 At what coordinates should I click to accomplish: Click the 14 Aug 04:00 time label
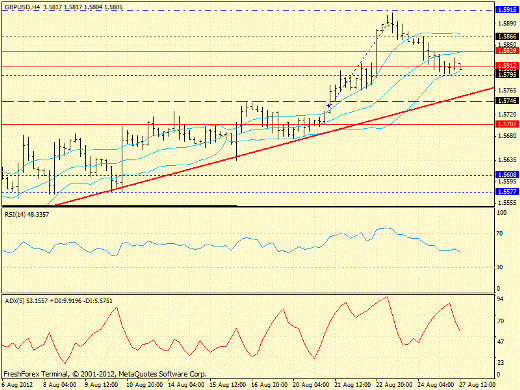186,385
